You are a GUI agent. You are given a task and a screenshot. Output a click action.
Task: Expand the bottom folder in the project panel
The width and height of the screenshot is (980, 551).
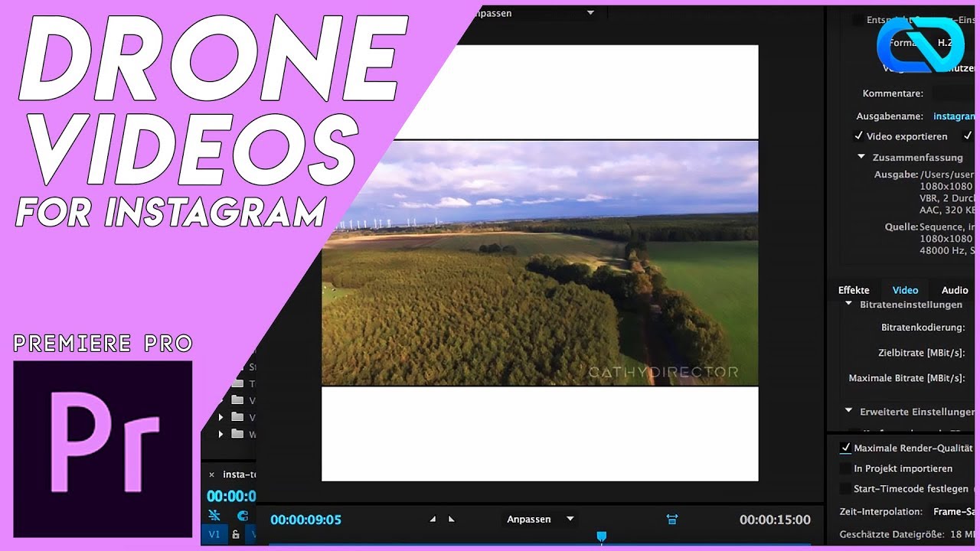(x=222, y=434)
